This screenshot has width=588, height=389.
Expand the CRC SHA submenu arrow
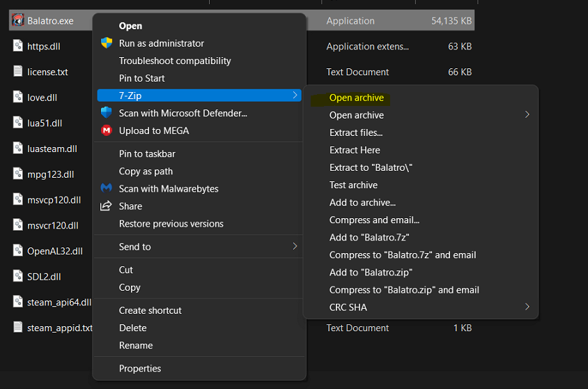[527, 307]
